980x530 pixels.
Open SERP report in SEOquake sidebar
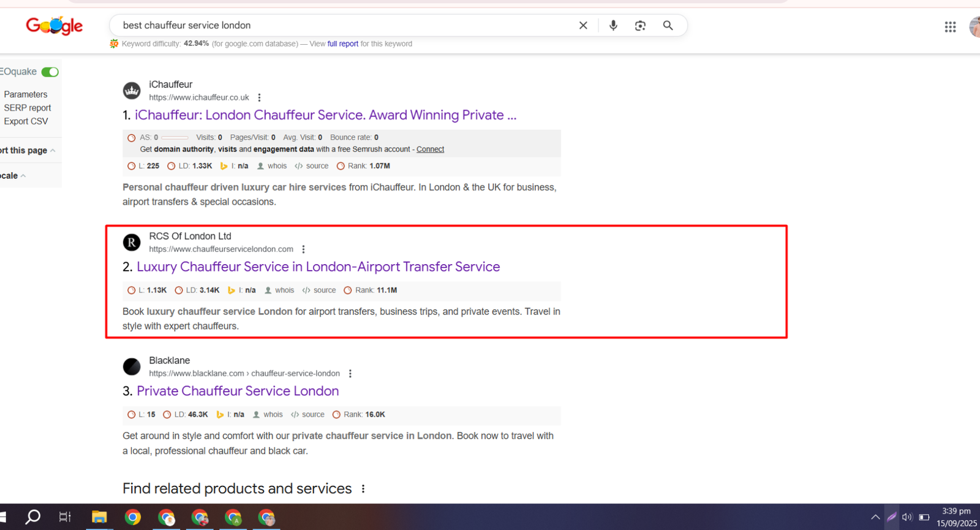[x=28, y=108]
